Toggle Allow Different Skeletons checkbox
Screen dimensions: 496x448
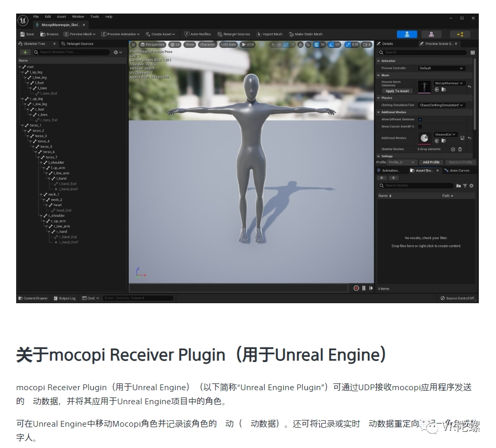click(420, 119)
